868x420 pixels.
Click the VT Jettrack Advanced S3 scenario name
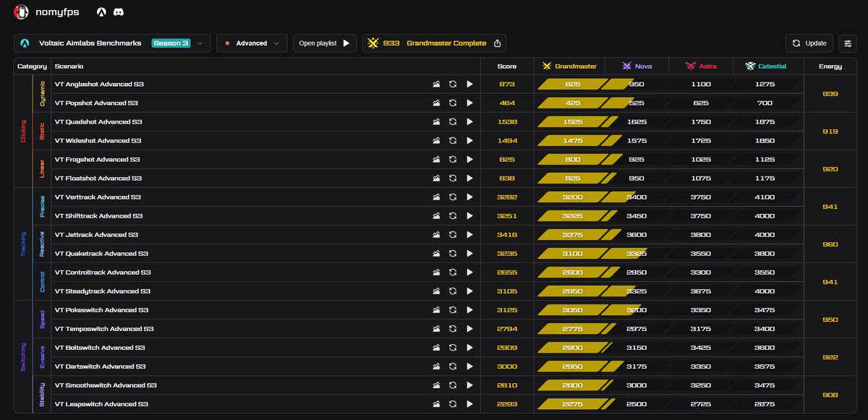pos(96,234)
